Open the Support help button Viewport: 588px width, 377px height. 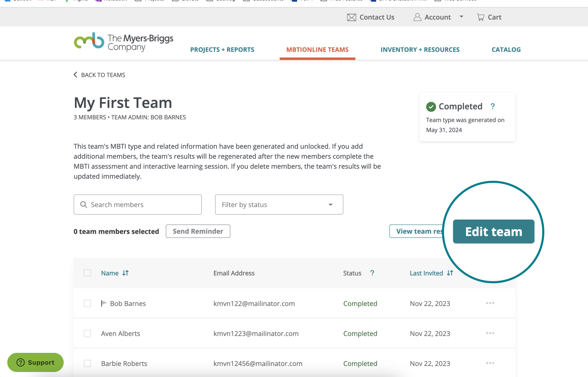(x=35, y=362)
